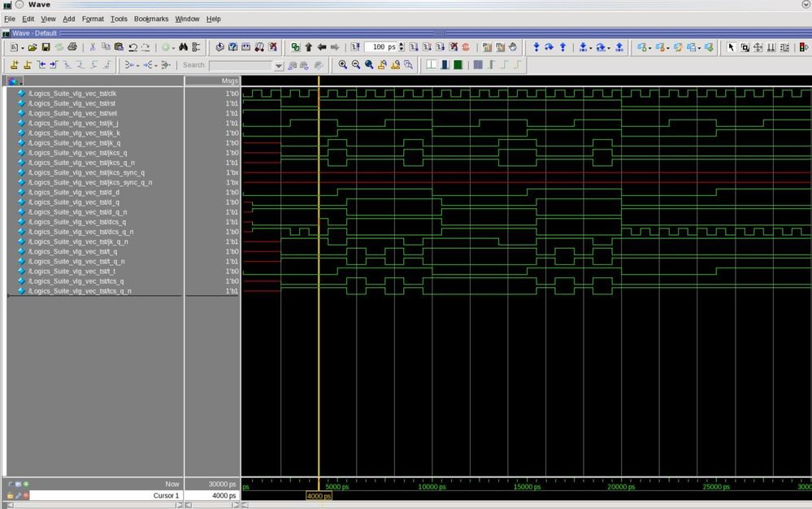The height and width of the screenshot is (509, 812).
Task: Click the Insert Cursor icon
Action: (x=15, y=65)
